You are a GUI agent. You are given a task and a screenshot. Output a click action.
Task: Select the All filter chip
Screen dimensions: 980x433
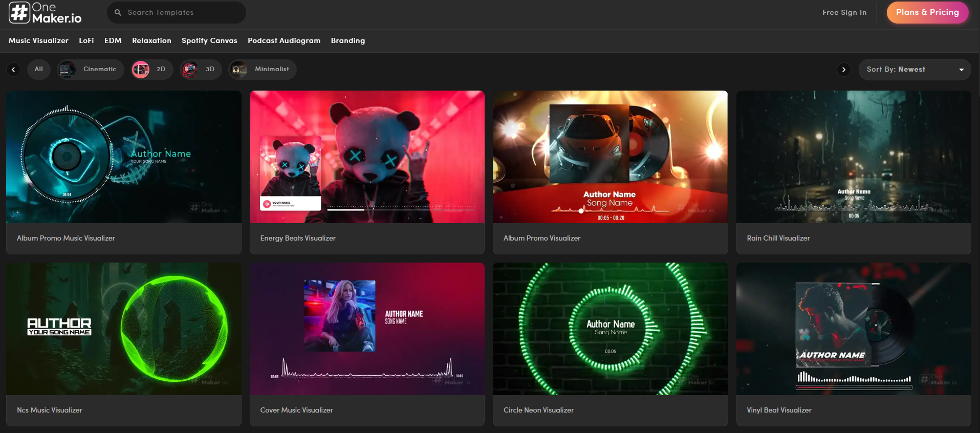pyautogui.click(x=39, y=69)
